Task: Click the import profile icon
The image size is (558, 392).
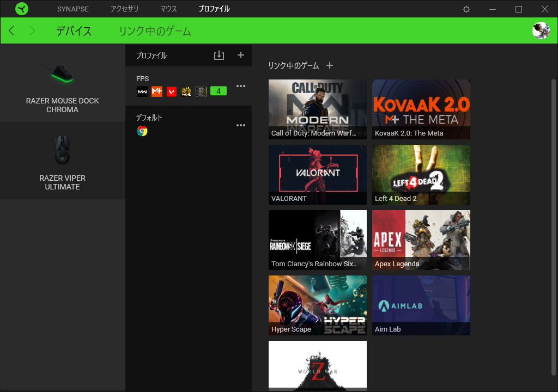Action: [x=219, y=55]
